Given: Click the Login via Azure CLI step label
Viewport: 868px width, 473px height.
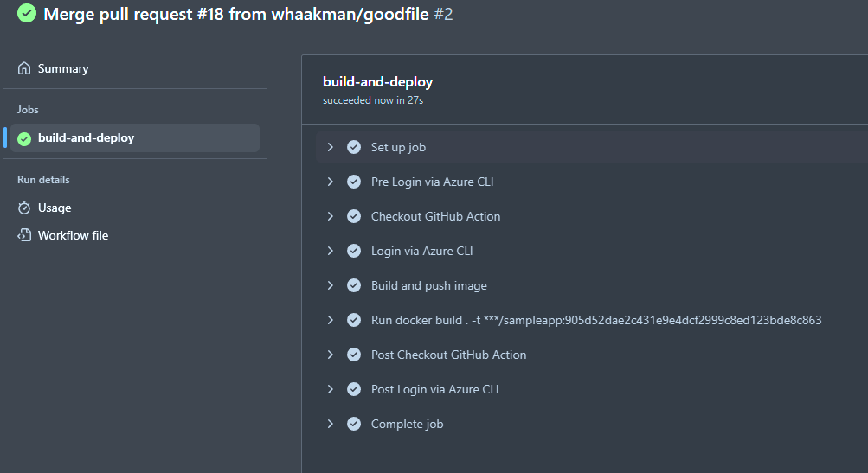Looking at the screenshot, I should click(421, 251).
